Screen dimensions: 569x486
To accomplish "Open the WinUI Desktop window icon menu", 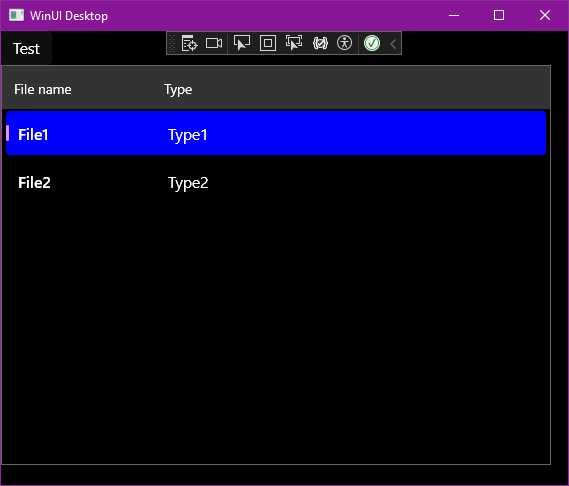I will point(16,15).
